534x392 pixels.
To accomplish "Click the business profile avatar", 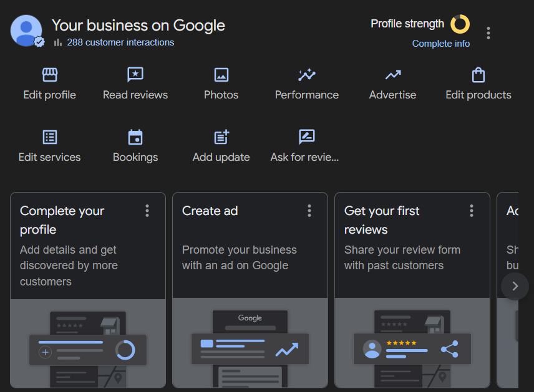I will (27, 31).
